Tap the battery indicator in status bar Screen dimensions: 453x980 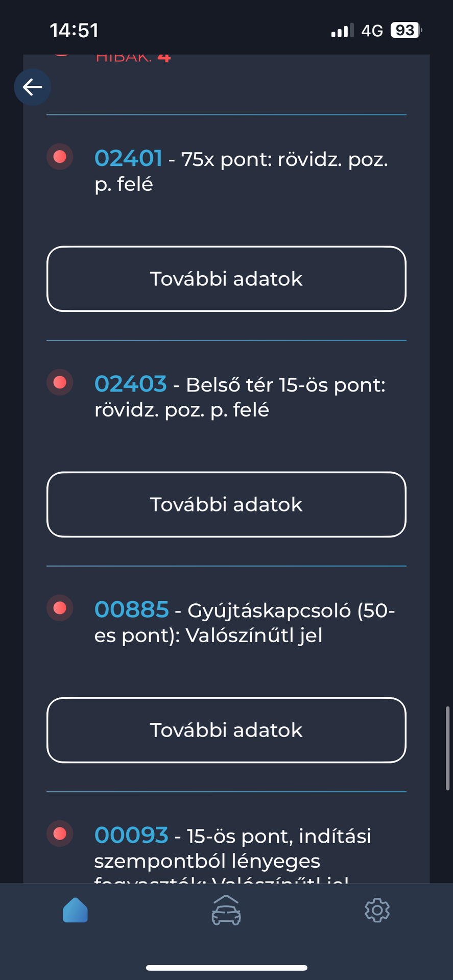click(406, 31)
